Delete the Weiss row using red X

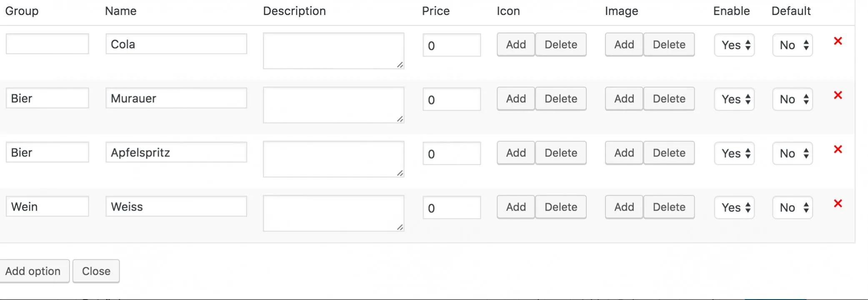coord(838,204)
